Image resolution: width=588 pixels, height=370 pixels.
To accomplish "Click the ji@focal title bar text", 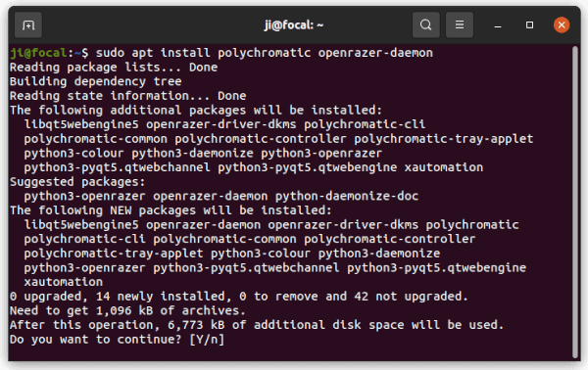I will pos(294,25).
